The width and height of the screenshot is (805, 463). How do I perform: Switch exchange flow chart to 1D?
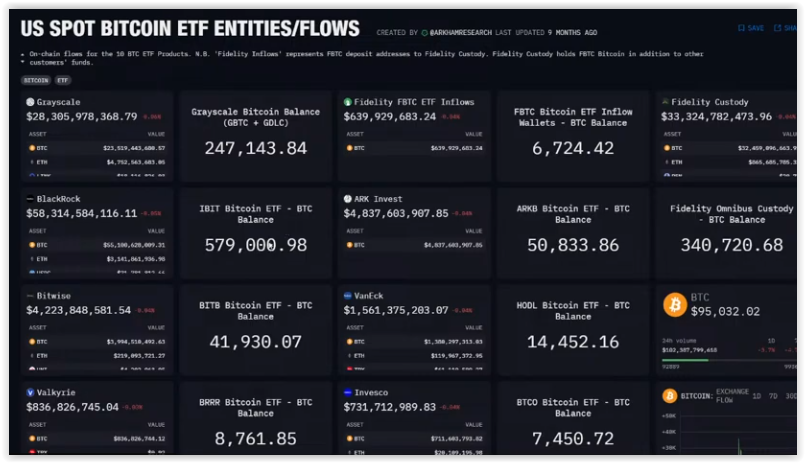point(759,396)
